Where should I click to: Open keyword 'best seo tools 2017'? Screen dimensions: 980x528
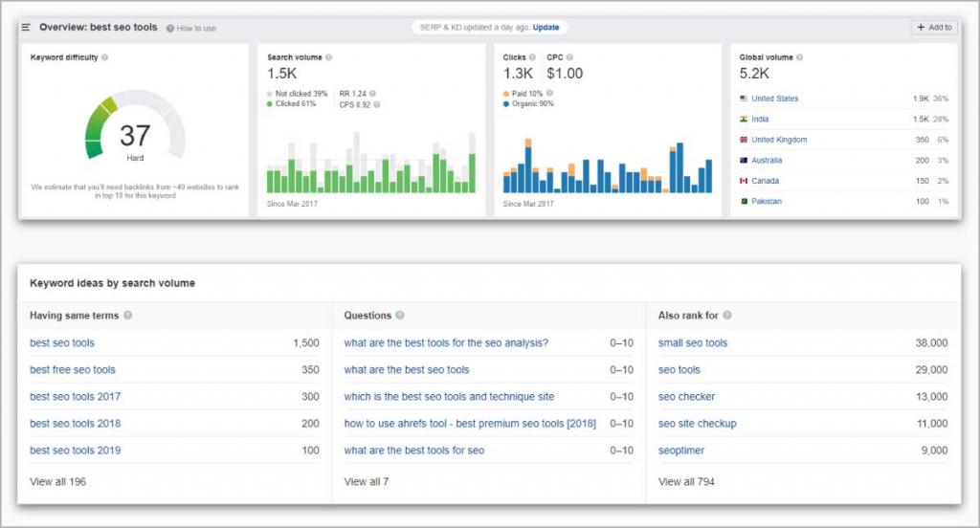point(75,397)
